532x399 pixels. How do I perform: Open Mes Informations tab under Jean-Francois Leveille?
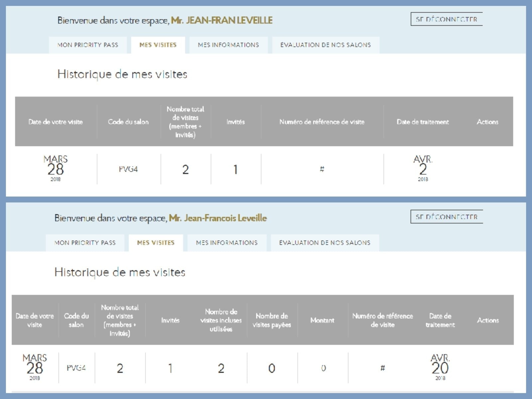tap(227, 243)
